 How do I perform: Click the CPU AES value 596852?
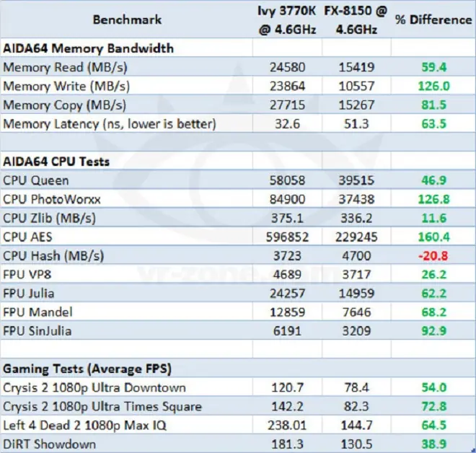[287, 237]
